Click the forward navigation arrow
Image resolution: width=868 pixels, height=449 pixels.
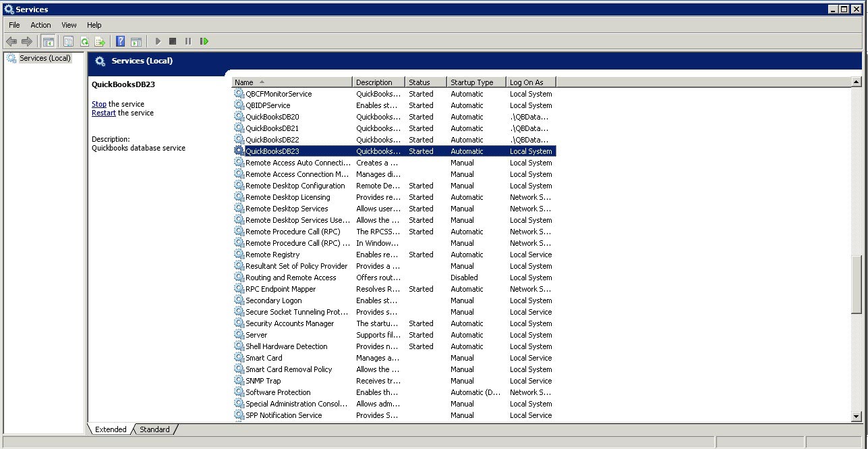coord(26,41)
